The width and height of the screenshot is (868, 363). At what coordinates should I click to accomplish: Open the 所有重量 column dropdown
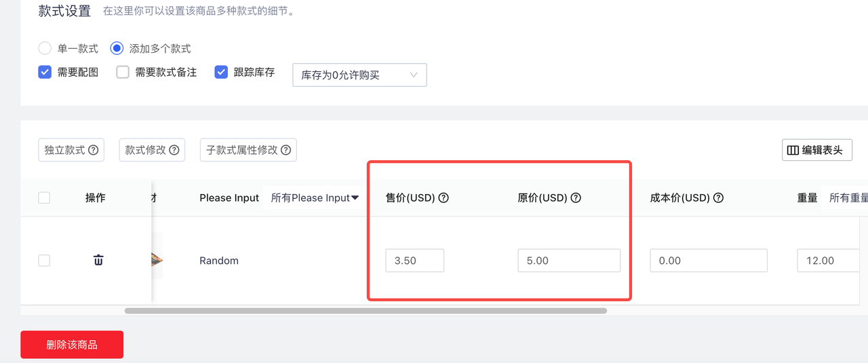coord(848,198)
